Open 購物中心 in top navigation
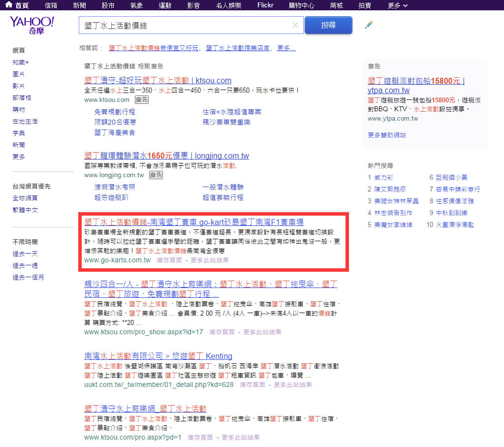504x447 pixels. click(x=302, y=5)
